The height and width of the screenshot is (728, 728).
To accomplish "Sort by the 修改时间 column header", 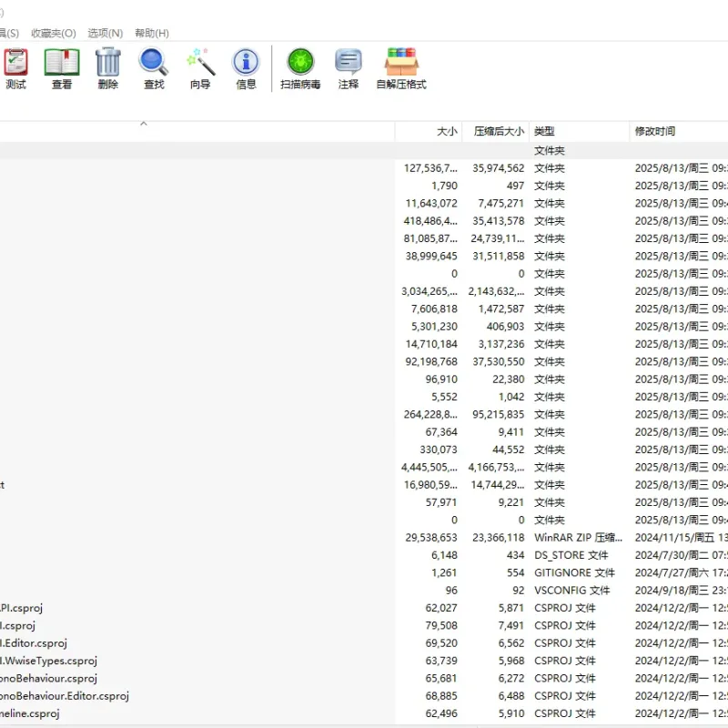I will (x=679, y=131).
